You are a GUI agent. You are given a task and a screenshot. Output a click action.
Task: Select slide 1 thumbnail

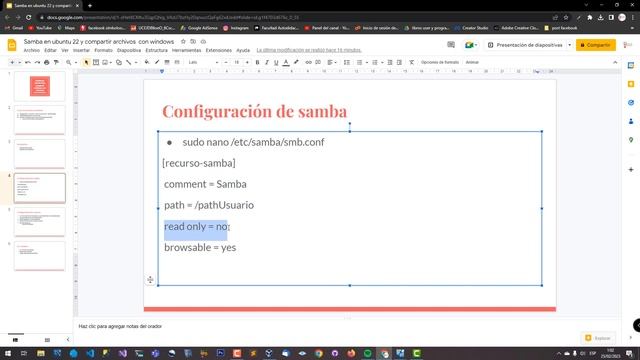point(40,86)
